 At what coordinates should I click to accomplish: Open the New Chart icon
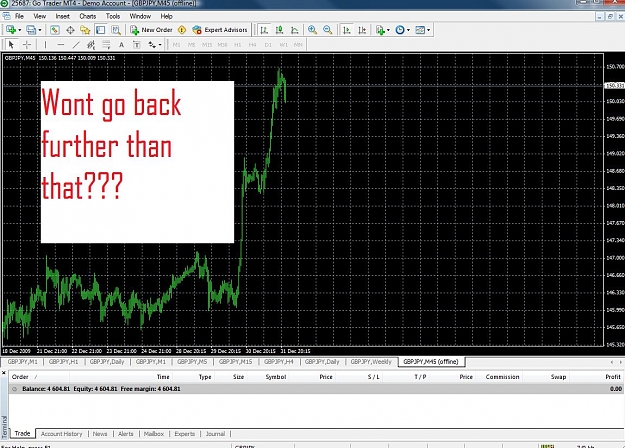coord(11,30)
